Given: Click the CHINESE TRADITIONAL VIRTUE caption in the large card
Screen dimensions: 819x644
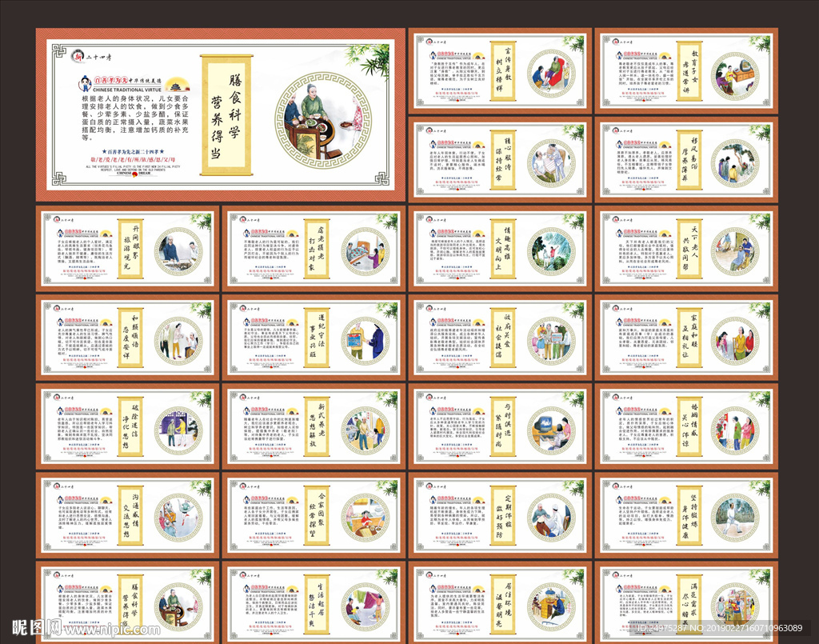Looking at the screenshot, I should (x=127, y=90).
